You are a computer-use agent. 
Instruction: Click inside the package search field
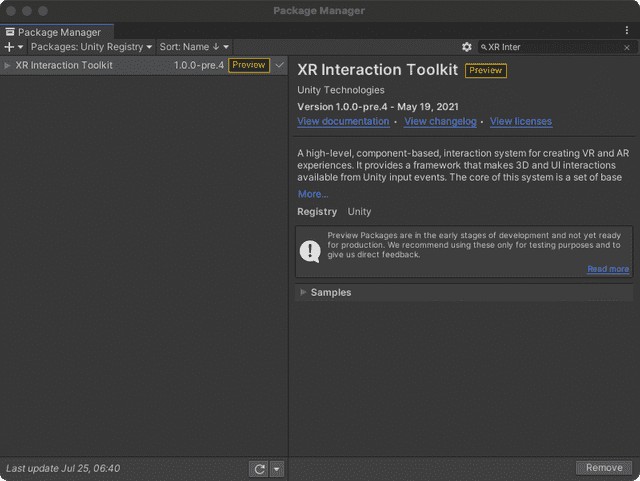tap(550, 47)
